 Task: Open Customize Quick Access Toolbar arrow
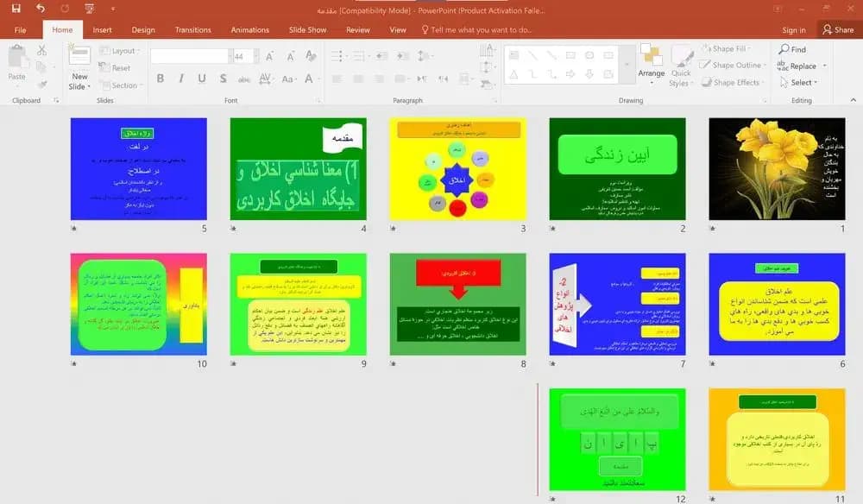pyautogui.click(x=113, y=9)
